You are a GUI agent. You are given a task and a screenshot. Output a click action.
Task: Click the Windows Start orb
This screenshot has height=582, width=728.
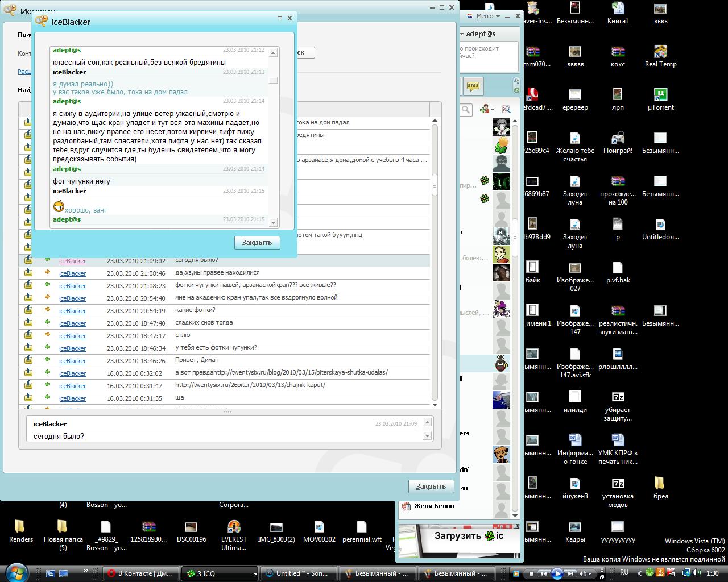(x=16, y=572)
